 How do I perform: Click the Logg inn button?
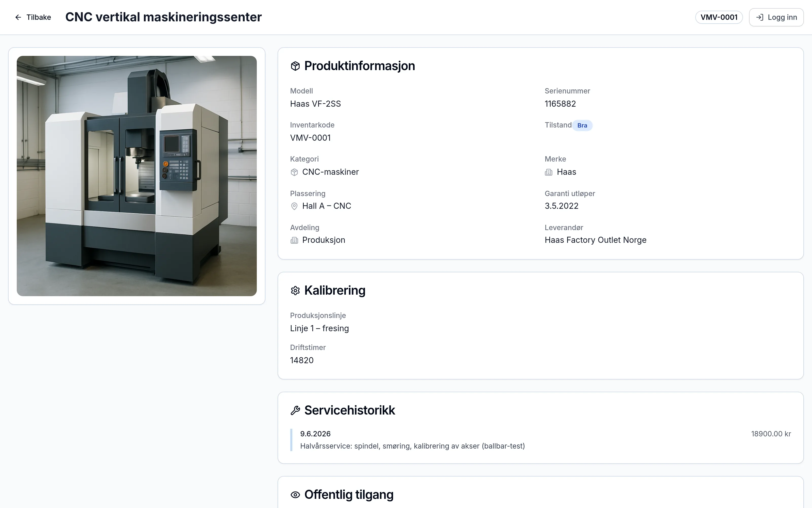pyautogui.click(x=776, y=17)
